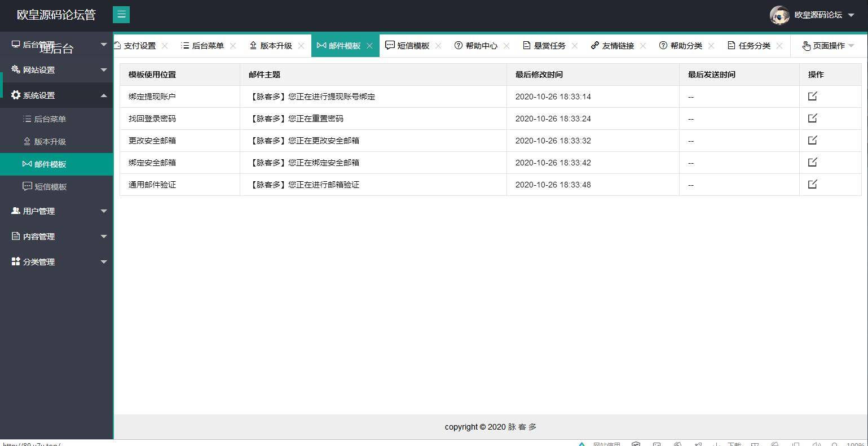The width and height of the screenshot is (868, 446).
Task: Click the edit icon on 找回登录密码 row
Action: 812,118
